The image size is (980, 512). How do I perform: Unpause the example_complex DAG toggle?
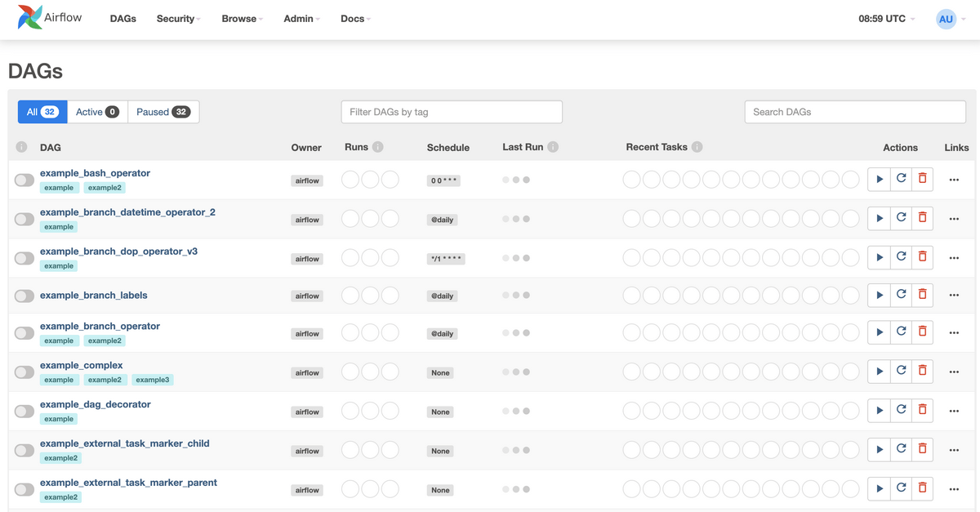pyautogui.click(x=24, y=373)
